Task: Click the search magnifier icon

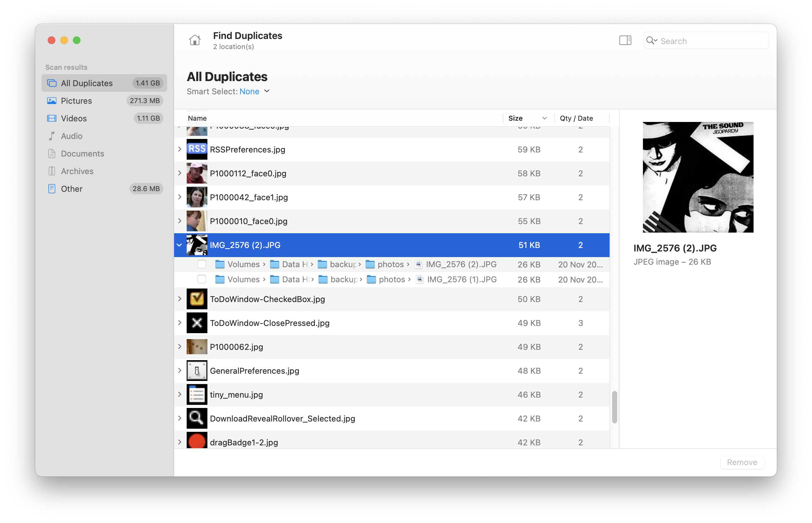Action: [651, 41]
